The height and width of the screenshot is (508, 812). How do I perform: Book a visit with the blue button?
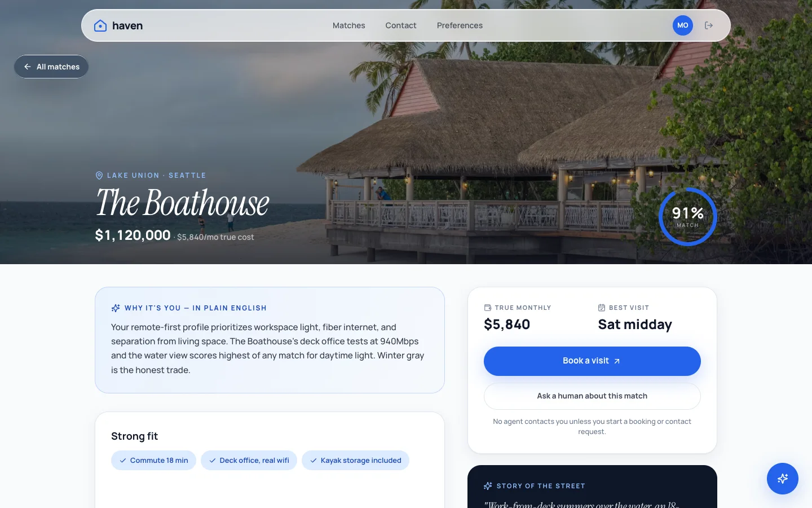[x=592, y=361]
